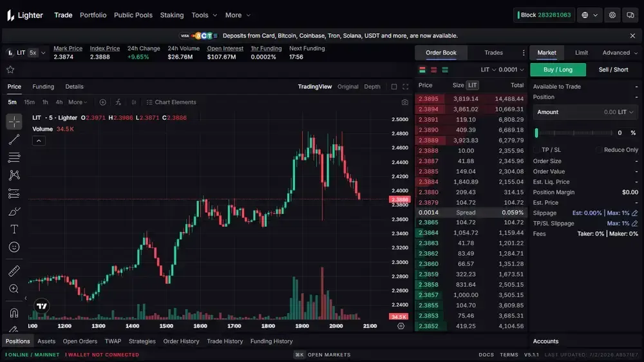The height and width of the screenshot is (362, 644).
Task: Change the 5x leverage button
Action: (x=33, y=53)
